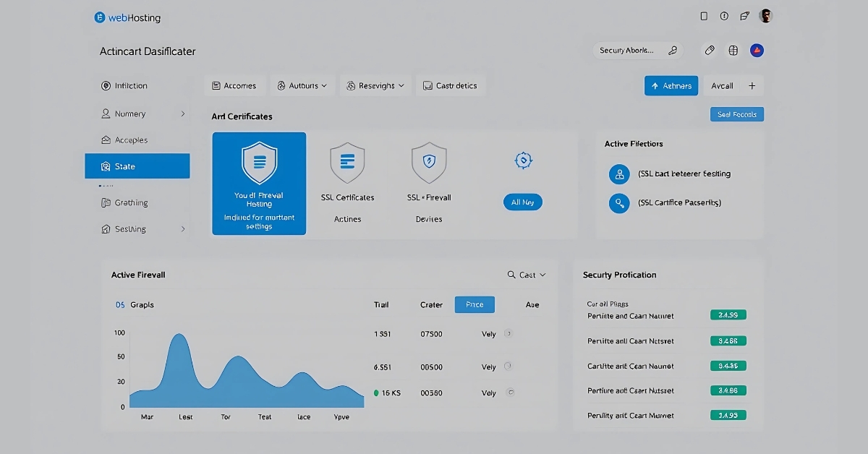Viewport: 868px width, 454px height.
Task: Select the SSL Firevall shield icon
Action: coord(429,163)
